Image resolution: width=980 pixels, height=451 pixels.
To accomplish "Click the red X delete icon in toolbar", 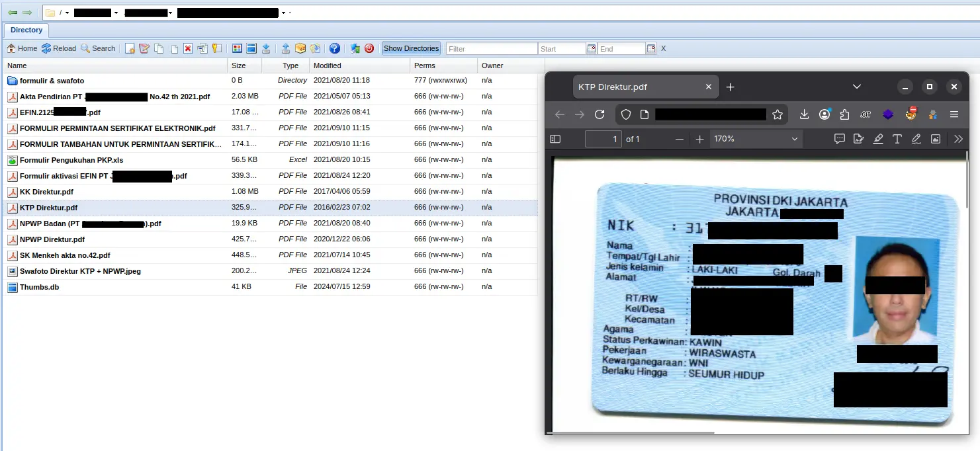I will click(188, 48).
